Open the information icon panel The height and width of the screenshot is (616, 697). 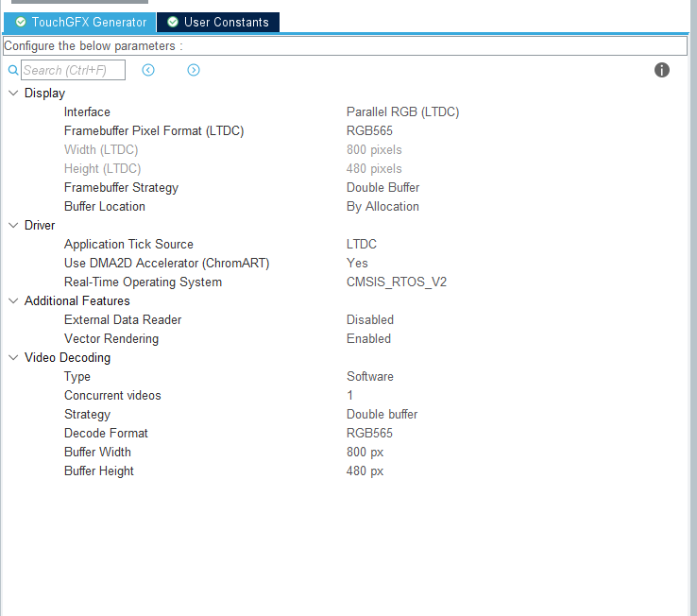[x=661, y=70]
